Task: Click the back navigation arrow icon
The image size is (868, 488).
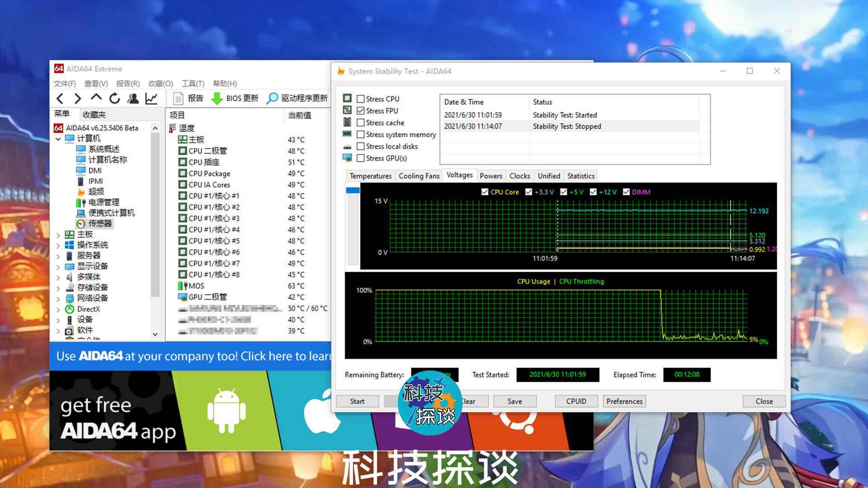Action: point(60,99)
